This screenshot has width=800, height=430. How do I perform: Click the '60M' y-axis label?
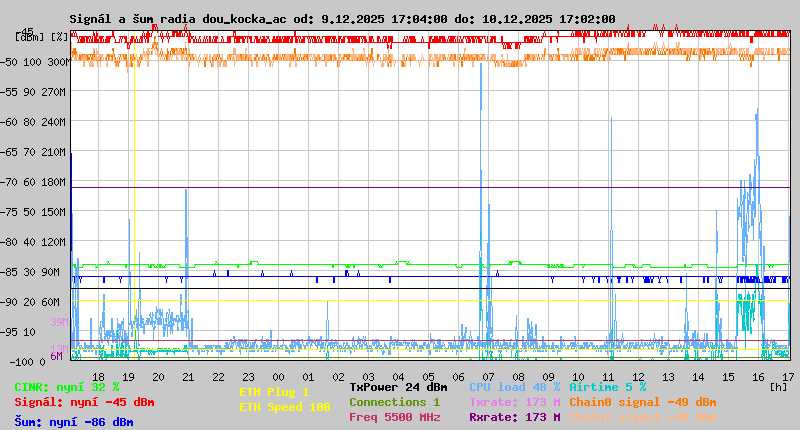point(51,302)
